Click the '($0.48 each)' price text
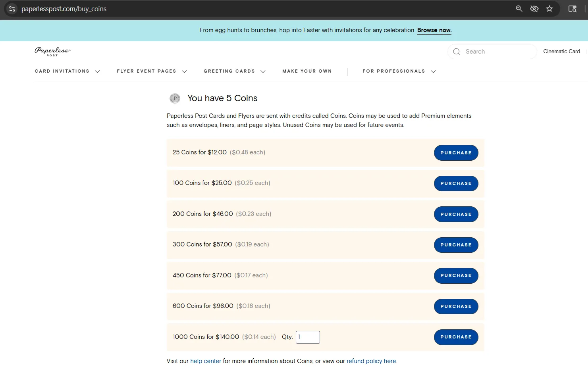 point(247,152)
